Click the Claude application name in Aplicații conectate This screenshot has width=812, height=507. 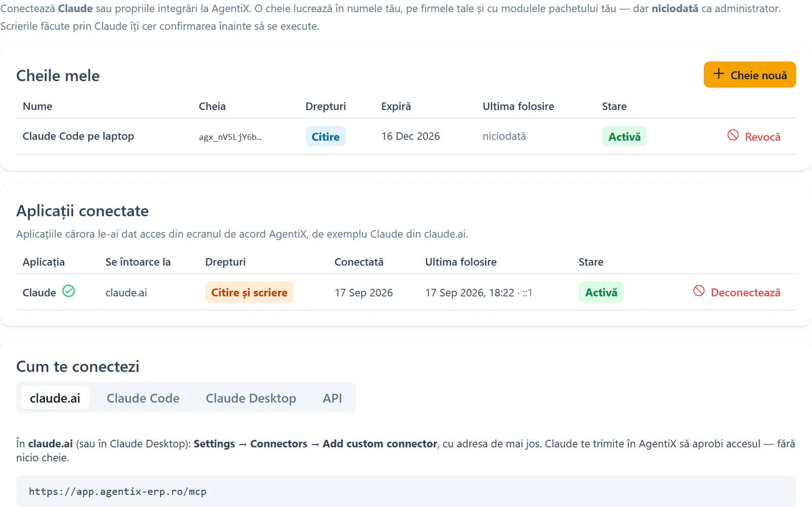point(39,292)
